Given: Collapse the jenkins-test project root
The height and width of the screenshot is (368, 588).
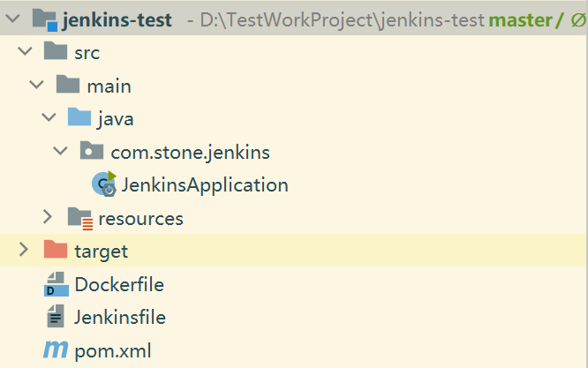Looking at the screenshot, I should (x=13, y=19).
